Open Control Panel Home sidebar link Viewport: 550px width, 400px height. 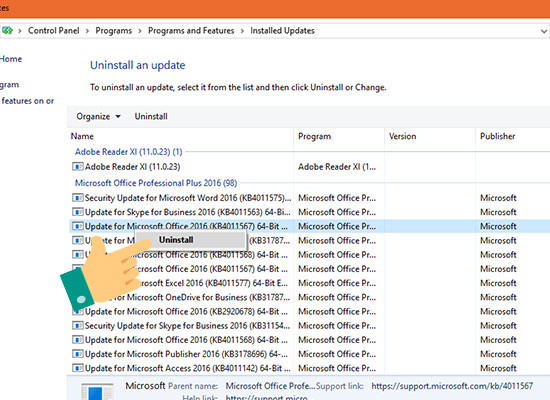pos(11,59)
